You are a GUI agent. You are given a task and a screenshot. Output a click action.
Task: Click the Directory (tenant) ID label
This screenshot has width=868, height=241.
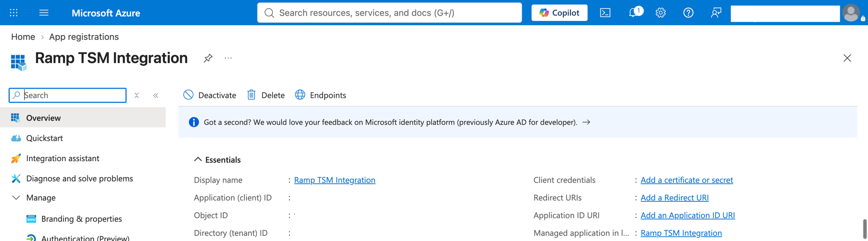[231, 233]
